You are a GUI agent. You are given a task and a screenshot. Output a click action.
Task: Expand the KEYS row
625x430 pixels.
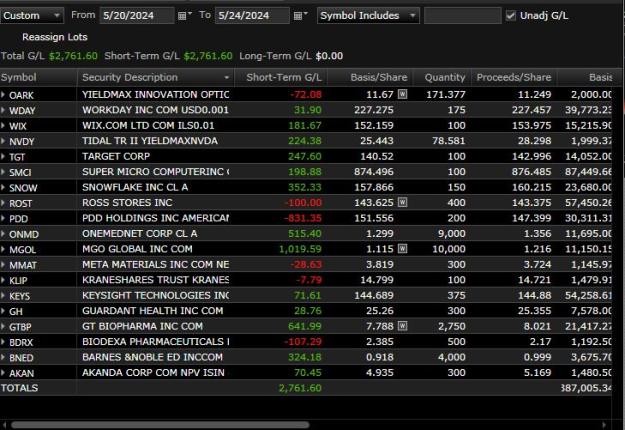click(3, 296)
